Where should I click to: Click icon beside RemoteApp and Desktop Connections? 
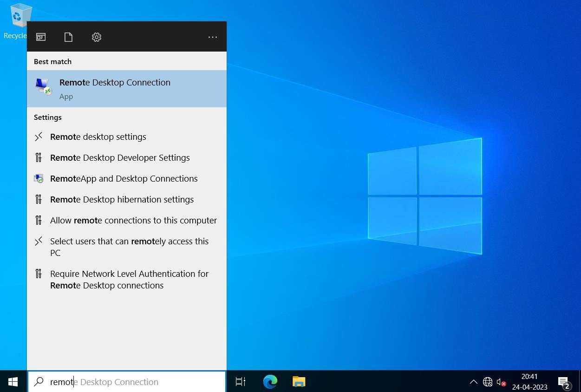pos(39,178)
